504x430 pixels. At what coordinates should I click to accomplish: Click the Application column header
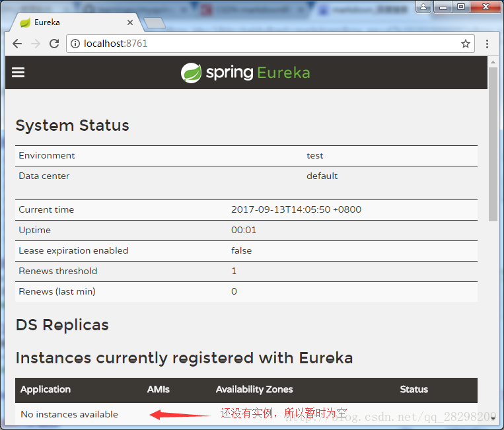point(46,390)
